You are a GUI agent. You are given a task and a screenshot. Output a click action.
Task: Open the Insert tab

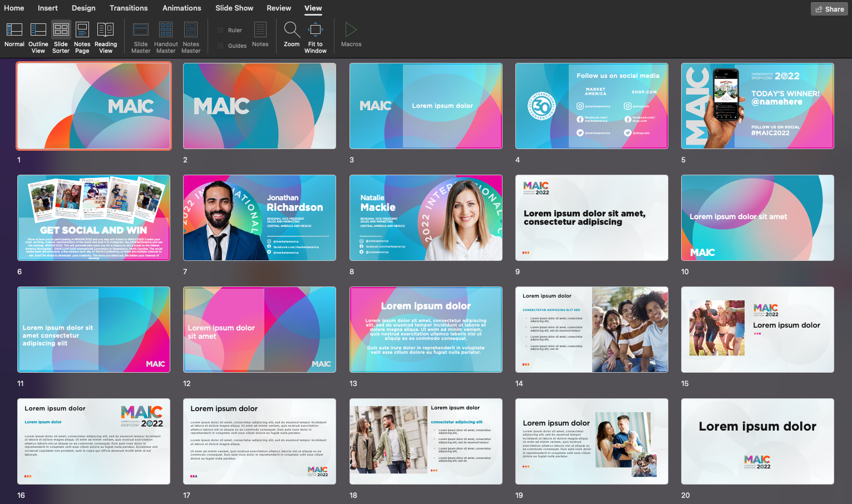click(48, 8)
